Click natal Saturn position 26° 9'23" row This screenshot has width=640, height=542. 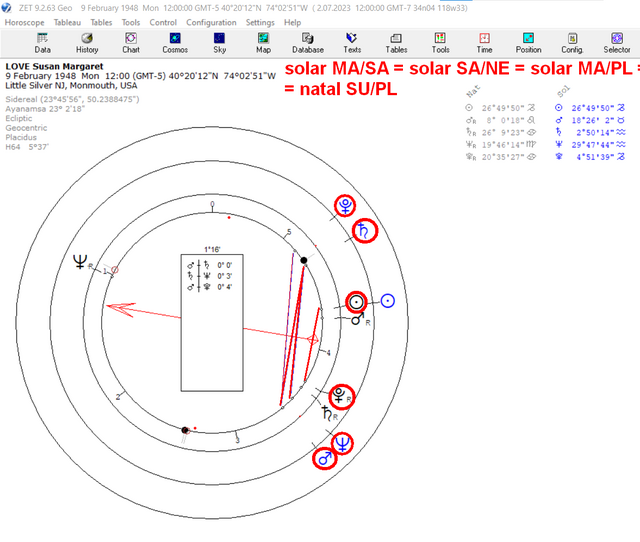pyautogui.click(x=500, y=133)
